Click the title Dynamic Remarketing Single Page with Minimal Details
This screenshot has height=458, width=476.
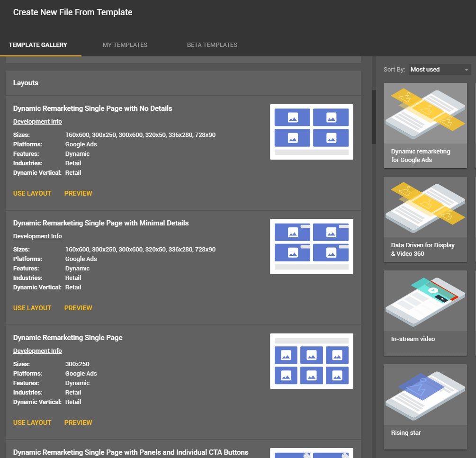101,223
